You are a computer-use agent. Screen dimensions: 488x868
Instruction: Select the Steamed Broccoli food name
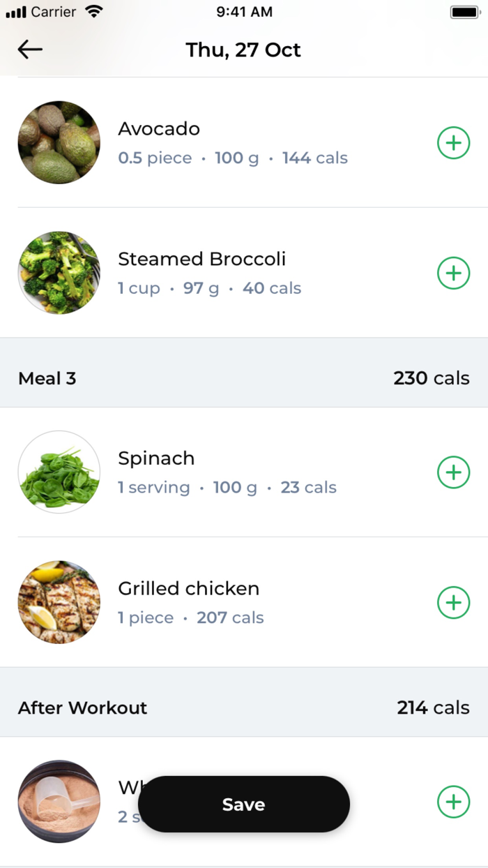click(201, 259)
